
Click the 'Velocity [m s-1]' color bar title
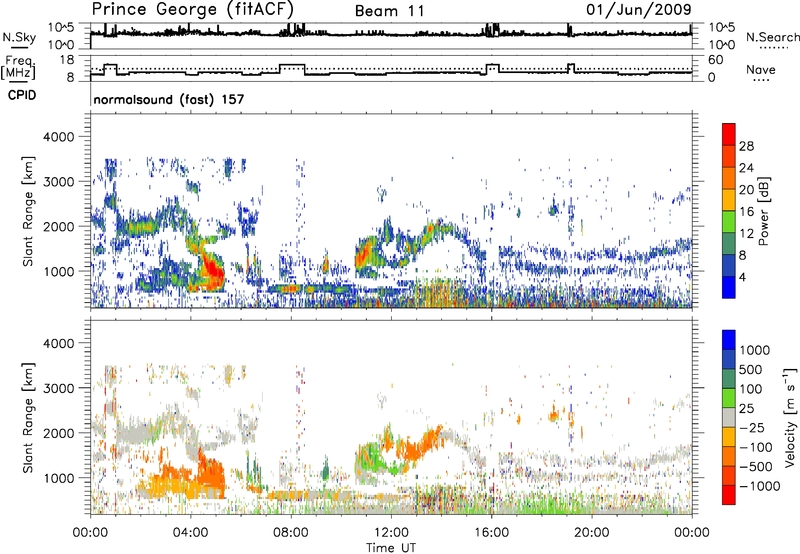pos(790,416)
